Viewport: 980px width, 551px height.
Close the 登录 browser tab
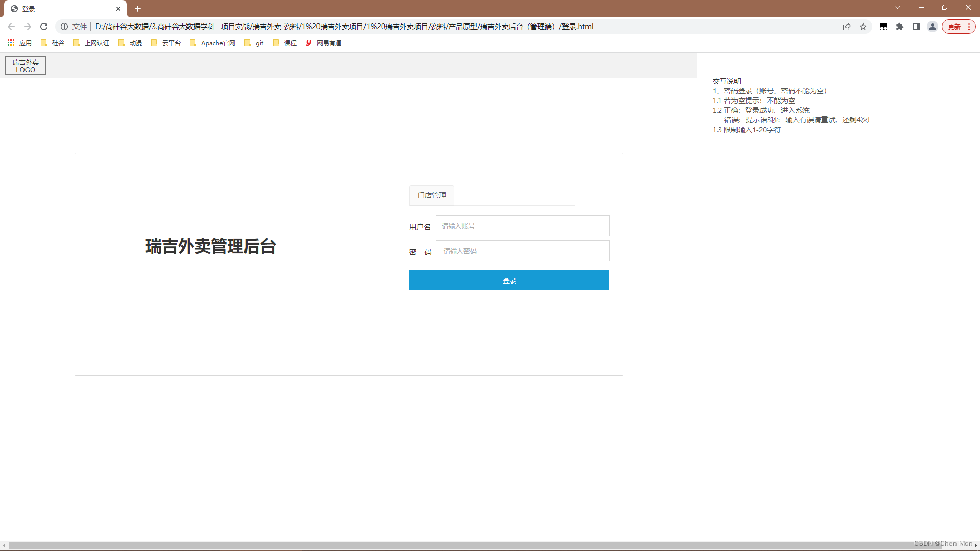[x=118, y=9]
